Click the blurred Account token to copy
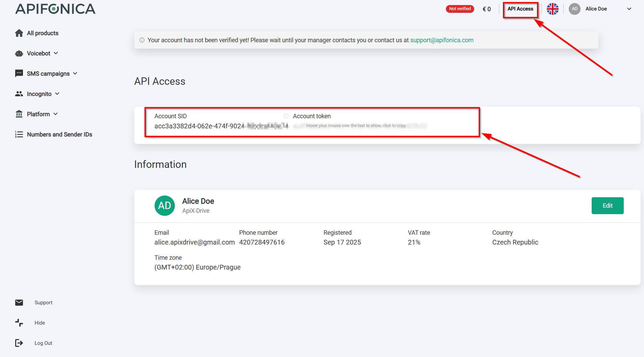 tap(359, 126)
